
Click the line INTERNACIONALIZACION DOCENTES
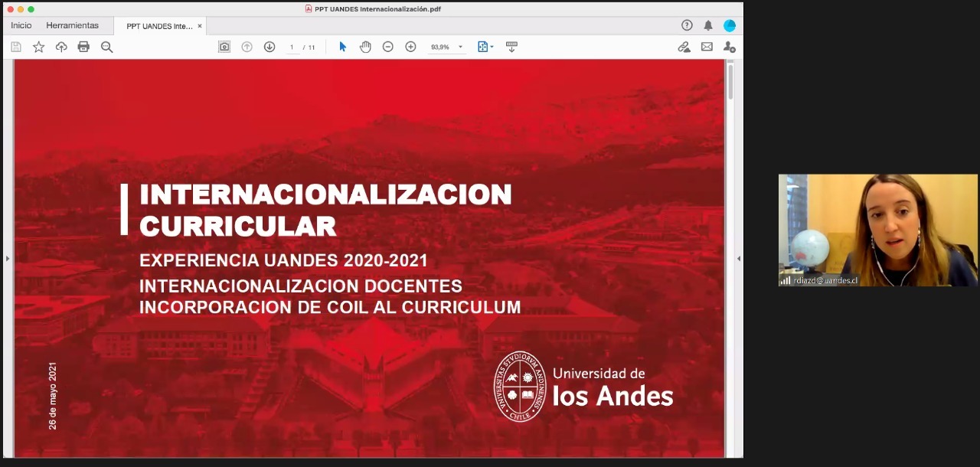[301, 286]
